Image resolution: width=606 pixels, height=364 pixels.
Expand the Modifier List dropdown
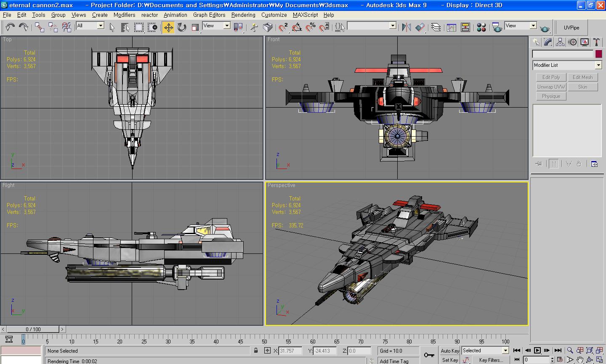(598, 65)
